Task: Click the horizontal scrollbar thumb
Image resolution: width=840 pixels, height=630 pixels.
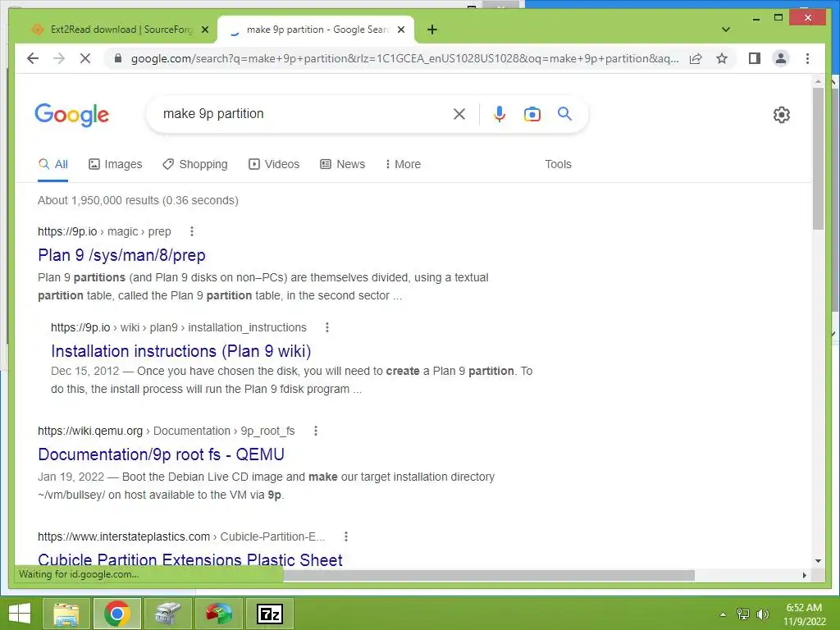Action: pos(489,575)
